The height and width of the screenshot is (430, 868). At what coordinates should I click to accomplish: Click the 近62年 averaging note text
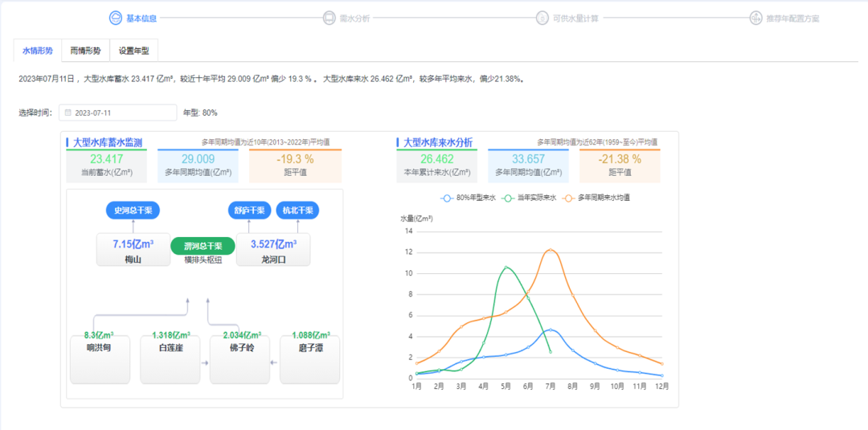click(x=596, y=142)
